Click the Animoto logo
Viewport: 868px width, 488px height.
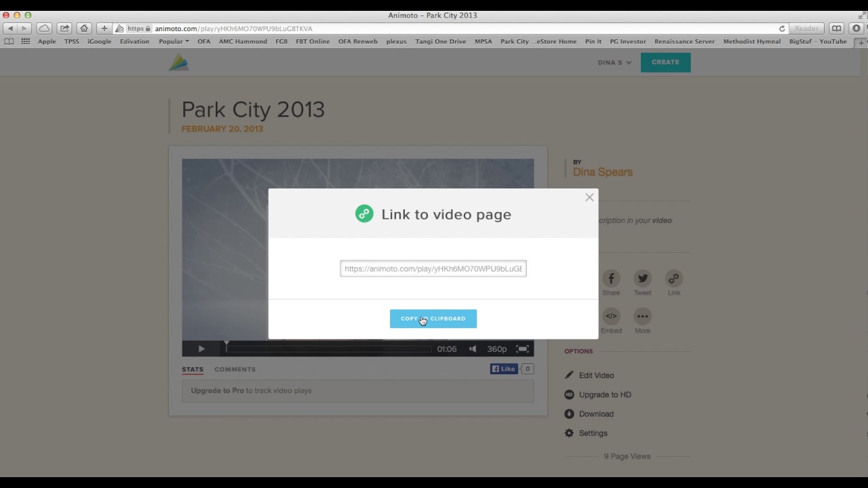pos(179,62)
